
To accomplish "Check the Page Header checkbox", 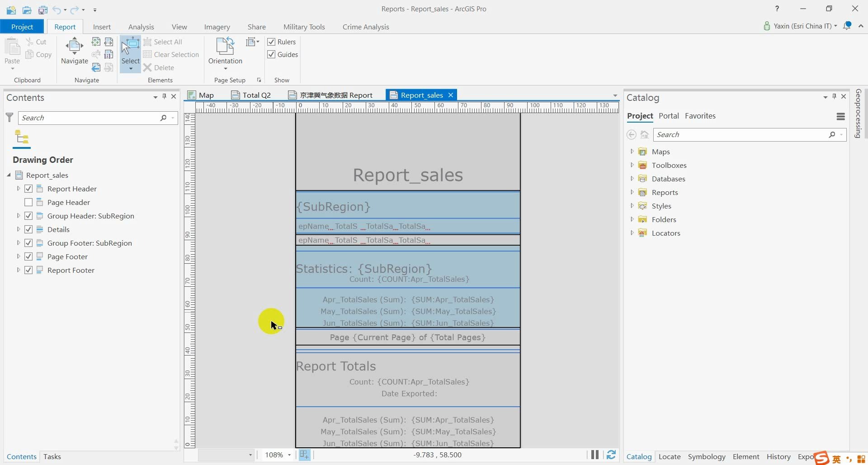I will click(x=28, y=202).
